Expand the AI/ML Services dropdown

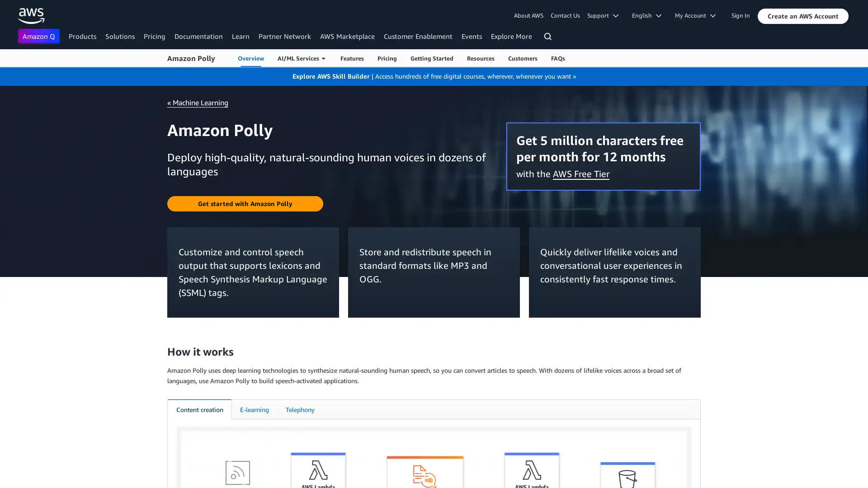coord(301,58)
